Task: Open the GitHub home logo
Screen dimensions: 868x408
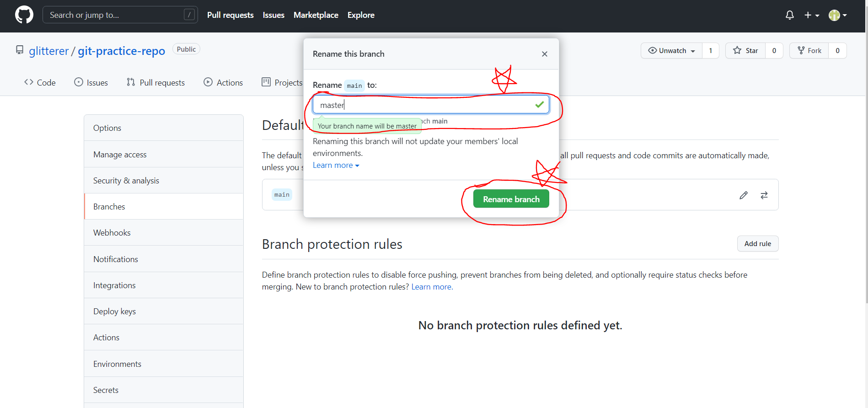Action: 24,15
